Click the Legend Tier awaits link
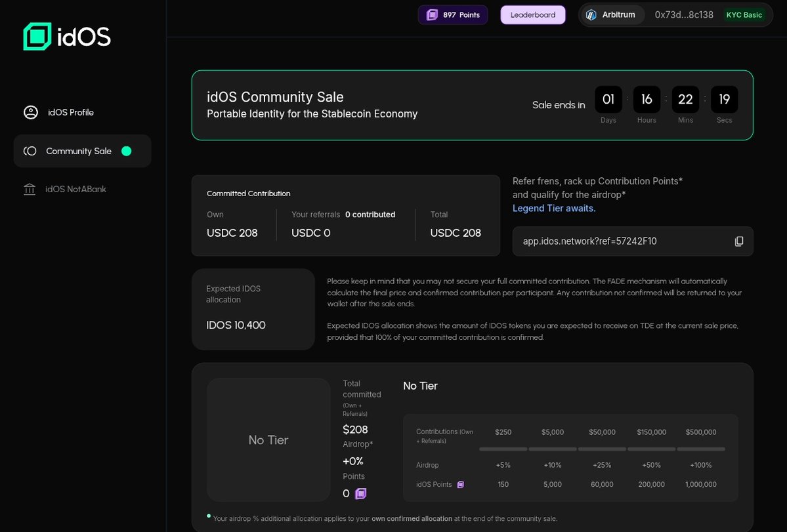The height and width of the screenshot is (532, 787). [x=554, y=209]
